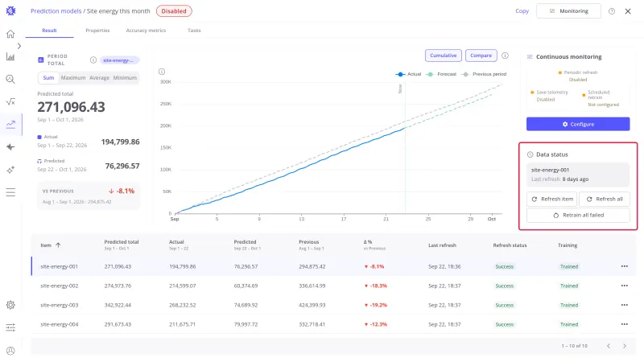The width and height of the screenshot is (644, 362).
Task: Open more options for site-energy-001 row
Action: [625, 266]
